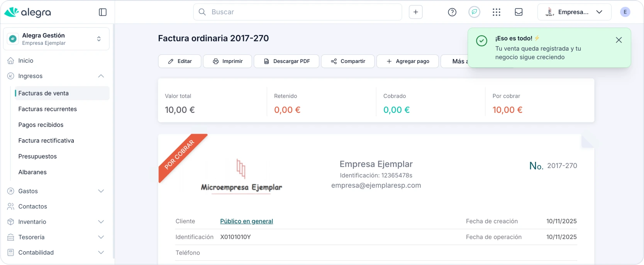Click the share icon on Compartir
This screenshot has height=265, width=644.
tap(334, 61)
